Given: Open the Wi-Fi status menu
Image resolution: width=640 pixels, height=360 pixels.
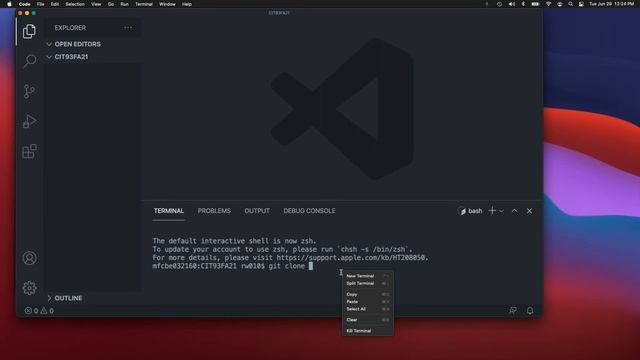Looking at the screenshot, I should coord(549,4).
